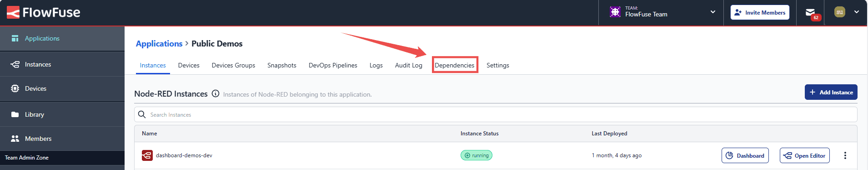Screen dimensions: 868x170
Task: Open the Dependencies tab
Action: tap(455, 65)
